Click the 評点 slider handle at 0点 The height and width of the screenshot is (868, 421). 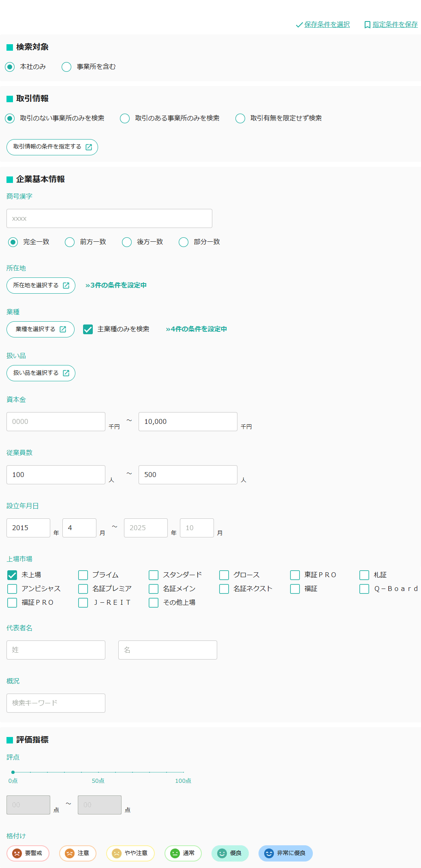pyautogui.click(x=13, y=772)
